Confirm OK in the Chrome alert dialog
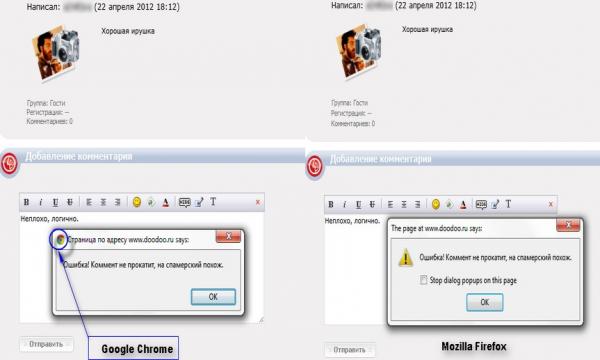Screen dimensions: 600x360 click(x=213, y=296)
